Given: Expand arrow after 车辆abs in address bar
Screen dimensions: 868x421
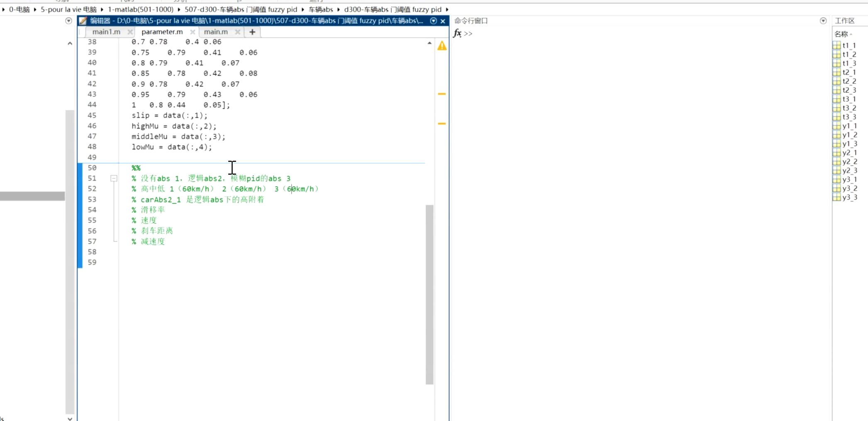Looking at the screenshot, I should [x=339, y=9].
